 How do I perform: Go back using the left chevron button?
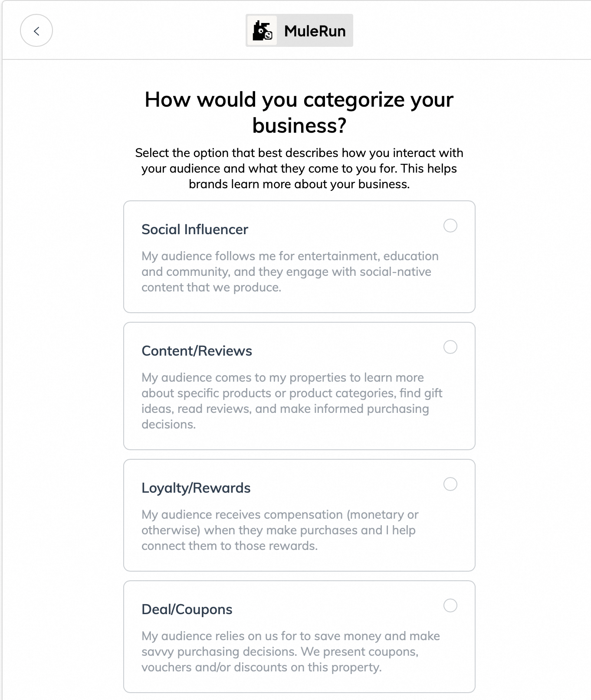36,30
